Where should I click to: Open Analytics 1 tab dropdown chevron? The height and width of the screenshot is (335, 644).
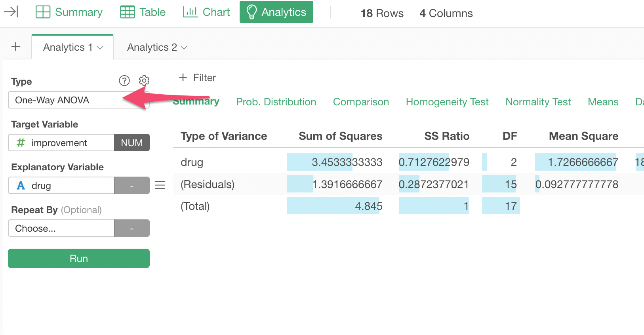coord(100,48)
